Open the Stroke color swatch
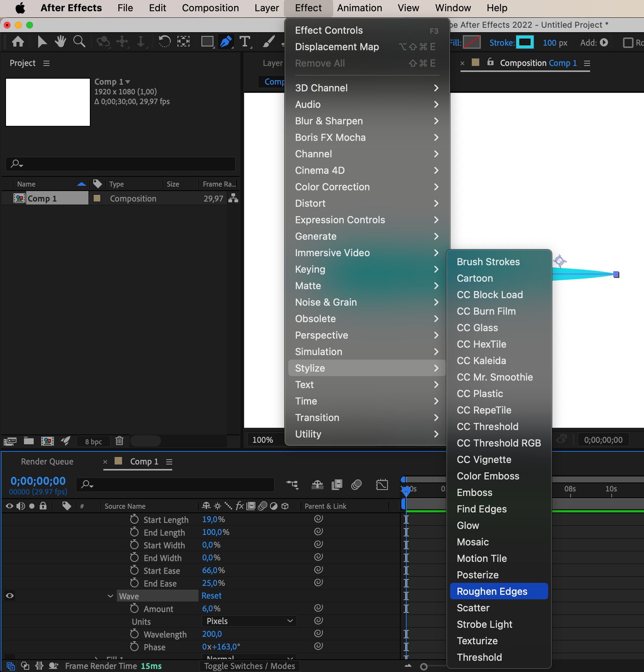 (x=525, y=42)
